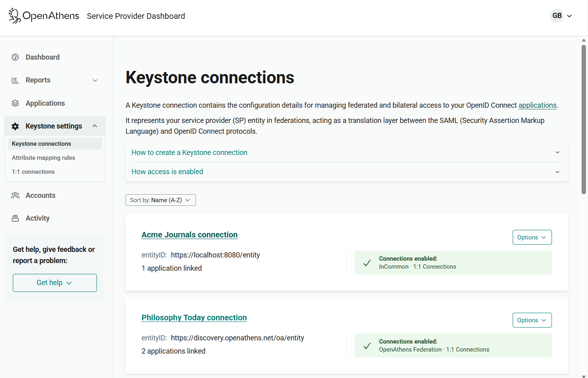Open the Get help dropdown

[x=55, y=283]
